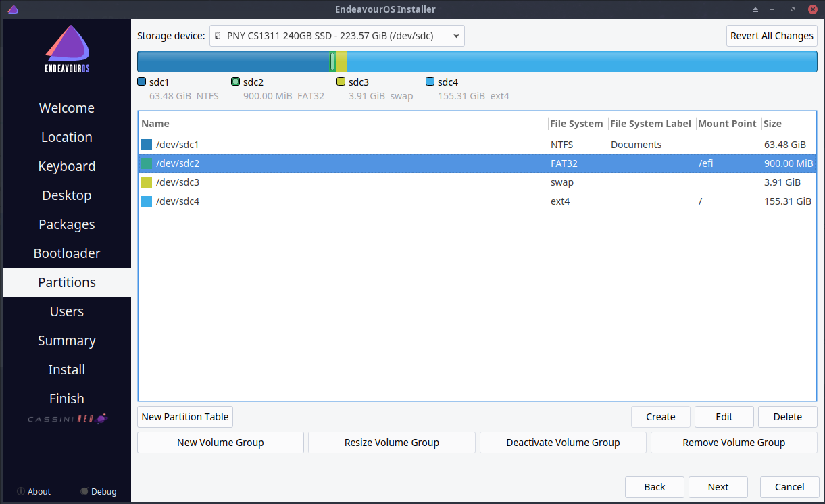Click the EndeavourOS logo in sidebar
Screen dimensions: 825x504
(67, 49)
